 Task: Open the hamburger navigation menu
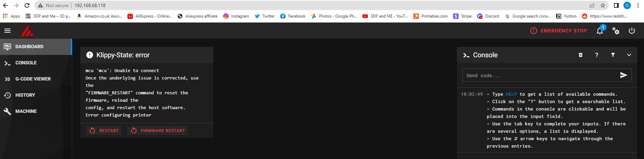(7, 31)
